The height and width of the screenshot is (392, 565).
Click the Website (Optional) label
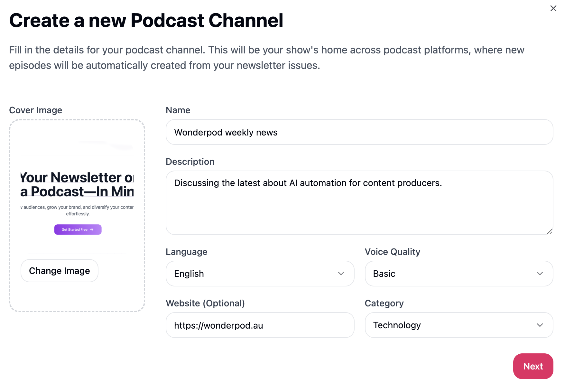pyautogui.click(x=205, y=303)
